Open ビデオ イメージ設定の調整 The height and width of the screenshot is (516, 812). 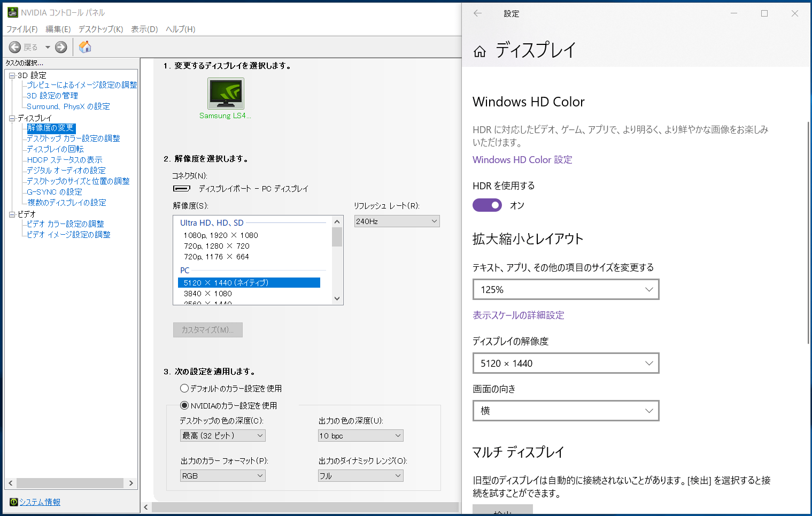click(68, 235)
